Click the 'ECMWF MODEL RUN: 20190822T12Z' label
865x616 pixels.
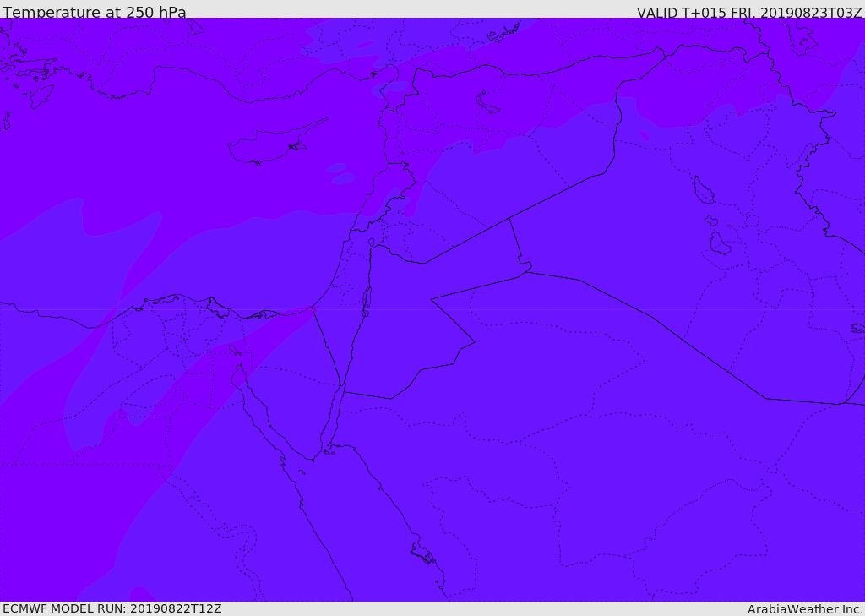[x=112, y=608]
